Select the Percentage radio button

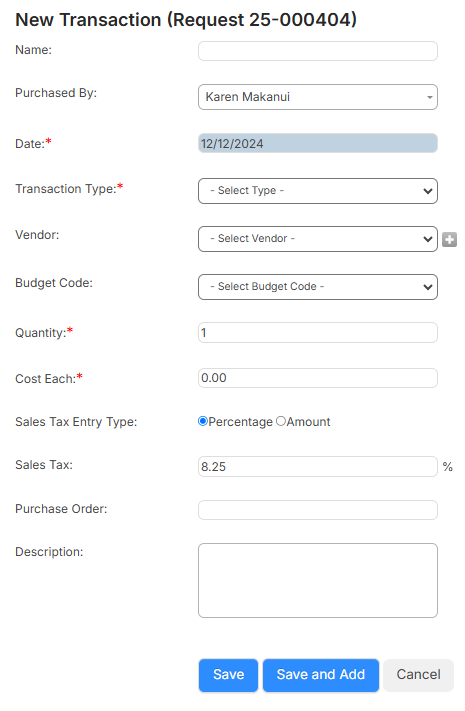[x=203, y=421]
